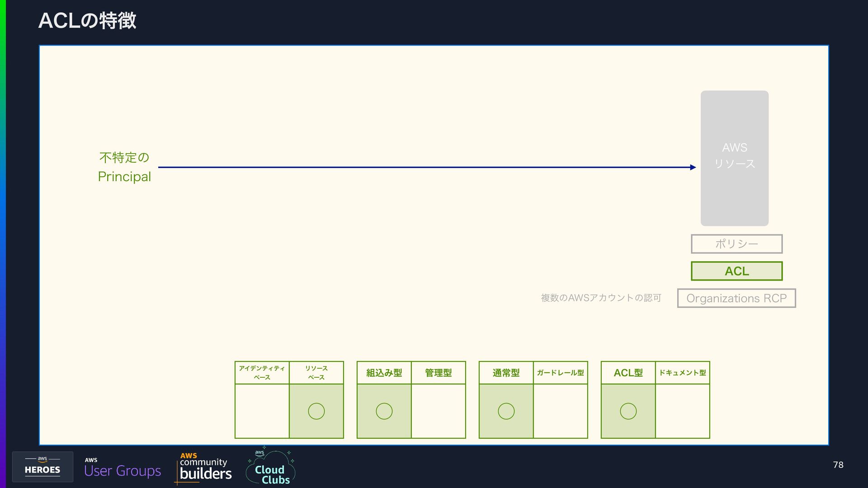This screenshot has width=868, height=488.
Task: Click the アイデンティティベース header cell
Action: 262,373
